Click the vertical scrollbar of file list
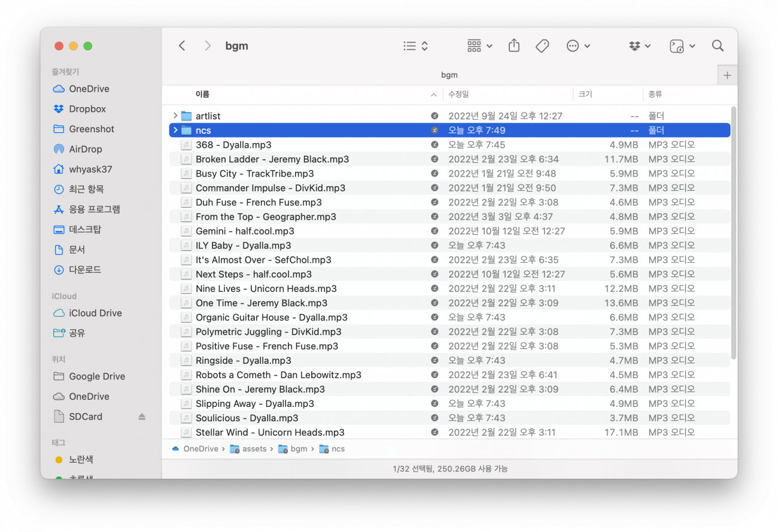 point(734,233)
